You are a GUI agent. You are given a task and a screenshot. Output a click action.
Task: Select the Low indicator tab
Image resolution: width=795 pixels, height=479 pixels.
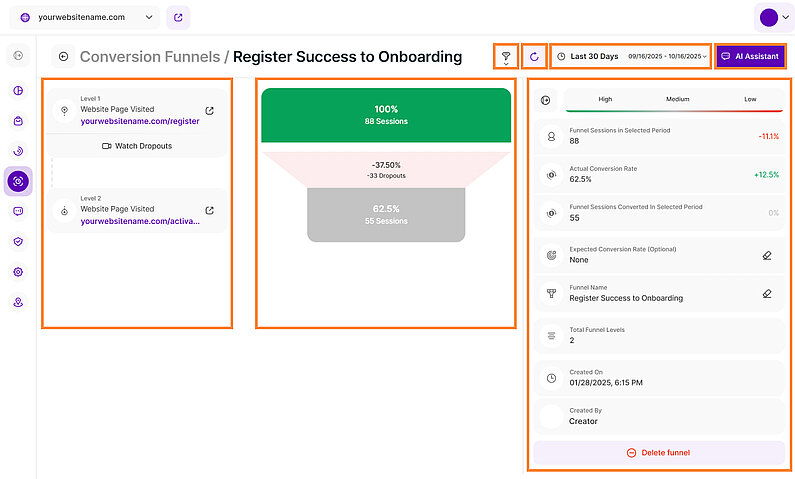coord(749,99)
